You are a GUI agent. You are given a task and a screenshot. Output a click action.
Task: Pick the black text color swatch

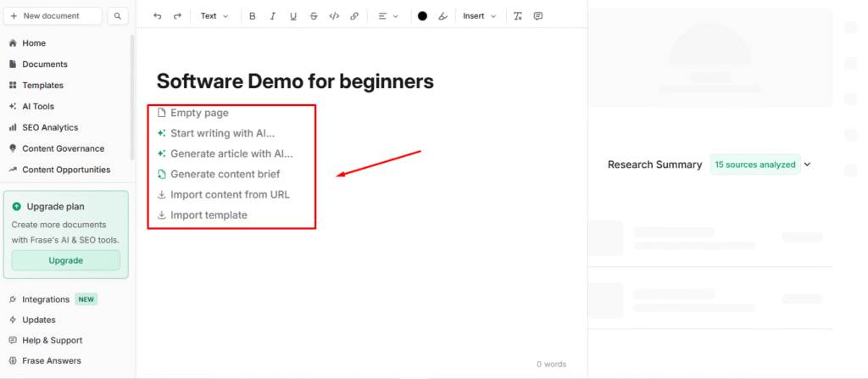point(422,16)
